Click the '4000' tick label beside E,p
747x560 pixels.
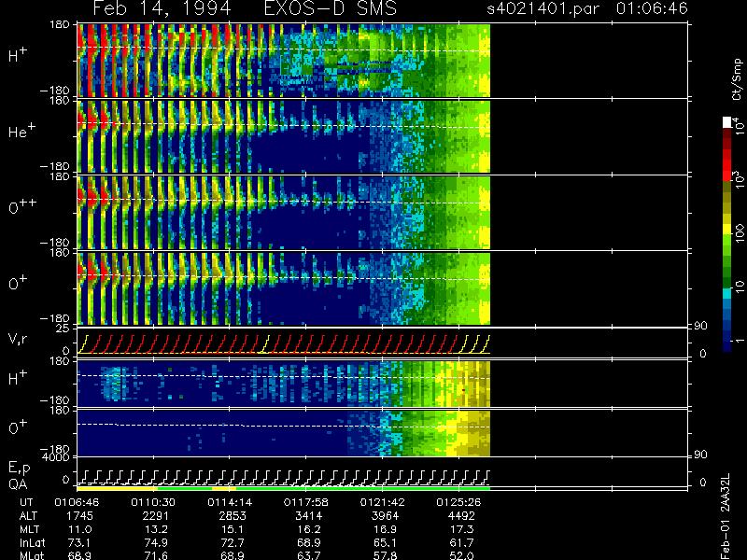coord(58,457)
